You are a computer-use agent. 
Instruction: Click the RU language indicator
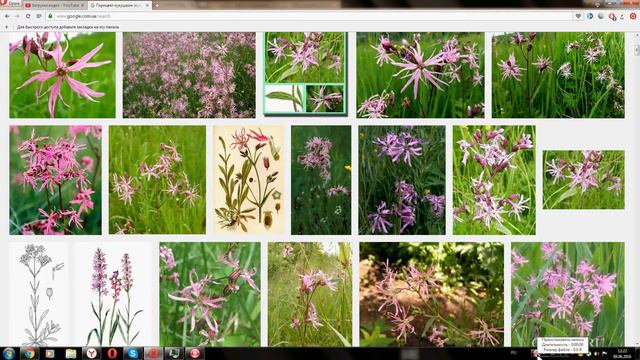(x=514, y=353)
